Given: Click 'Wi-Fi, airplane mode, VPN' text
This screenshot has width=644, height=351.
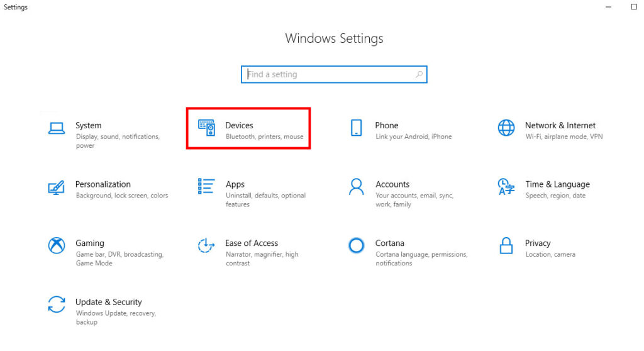Looking at the screenshot, I should 564,136.
